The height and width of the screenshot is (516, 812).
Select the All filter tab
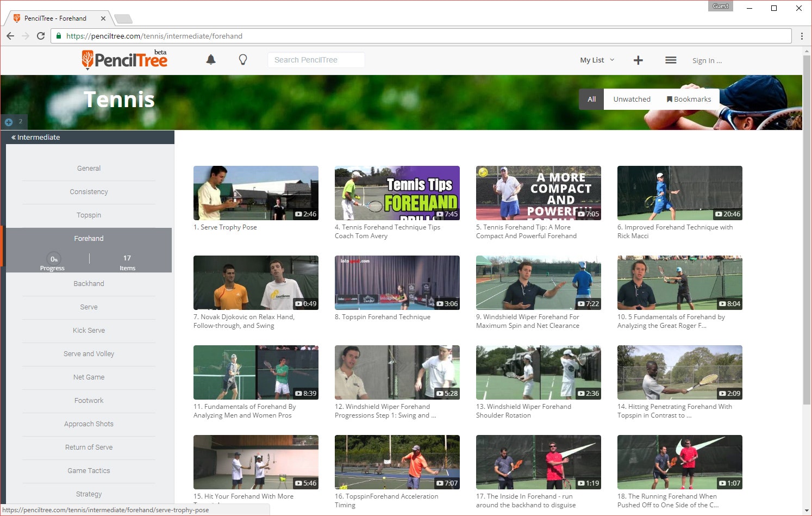[591, 99]
